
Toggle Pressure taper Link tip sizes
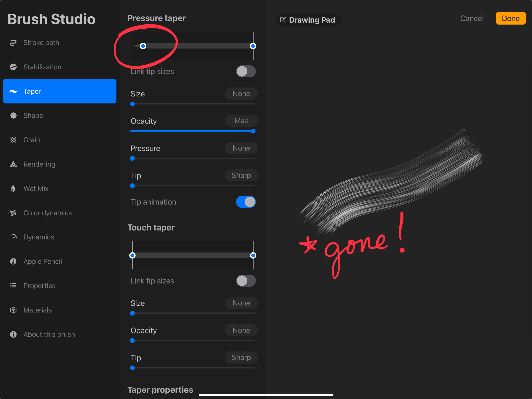pos(246,72)
